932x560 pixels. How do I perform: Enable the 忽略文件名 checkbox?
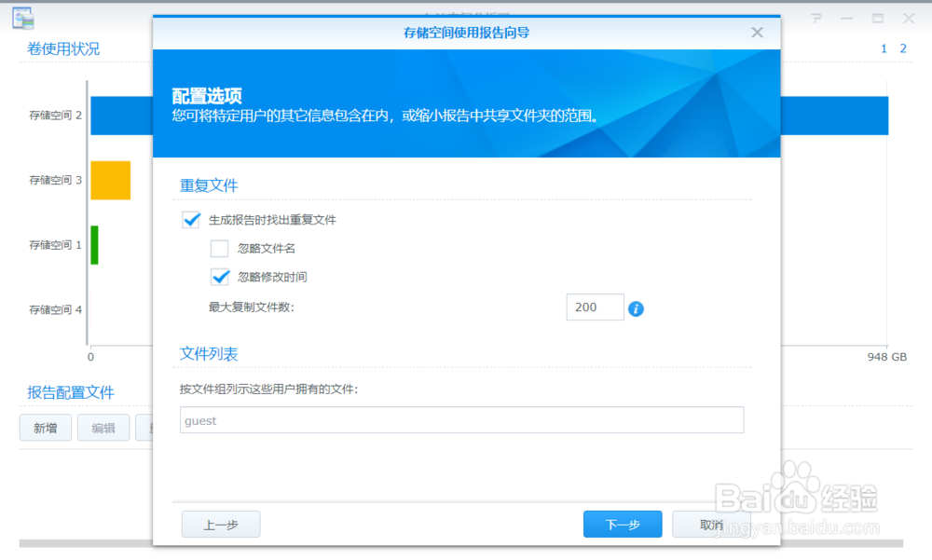[219, 249]
